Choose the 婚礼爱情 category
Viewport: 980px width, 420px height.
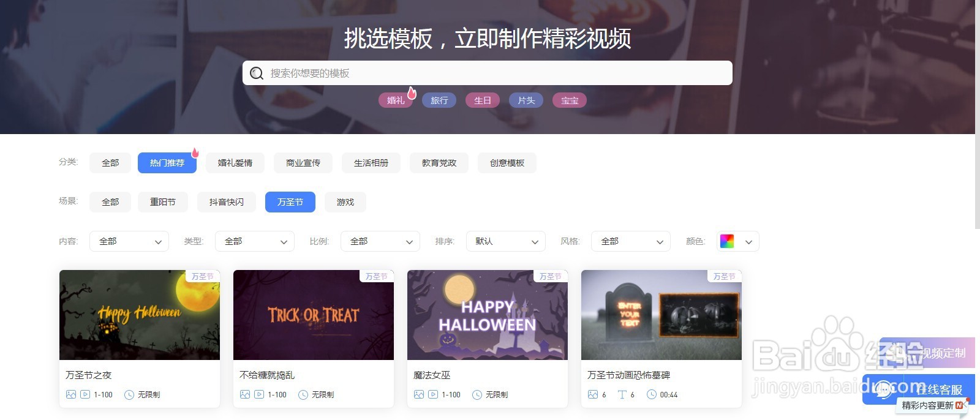[235, 163]
